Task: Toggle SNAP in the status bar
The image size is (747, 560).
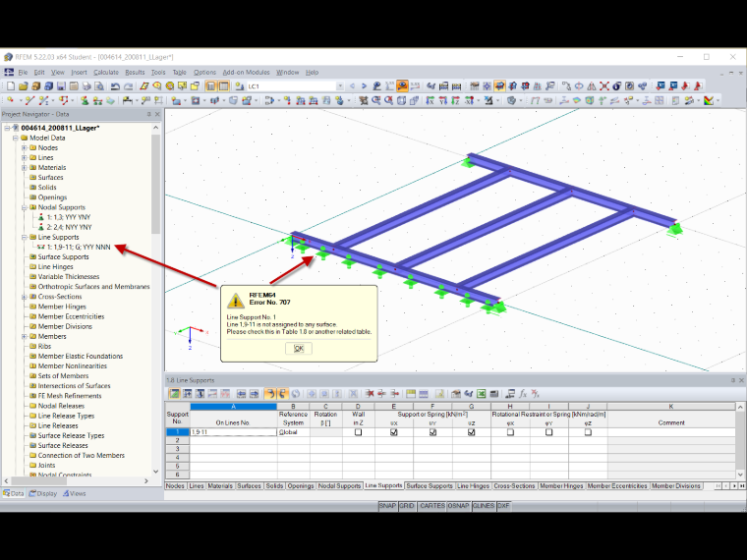Action: pyautogui.click(x=387, y=506)
